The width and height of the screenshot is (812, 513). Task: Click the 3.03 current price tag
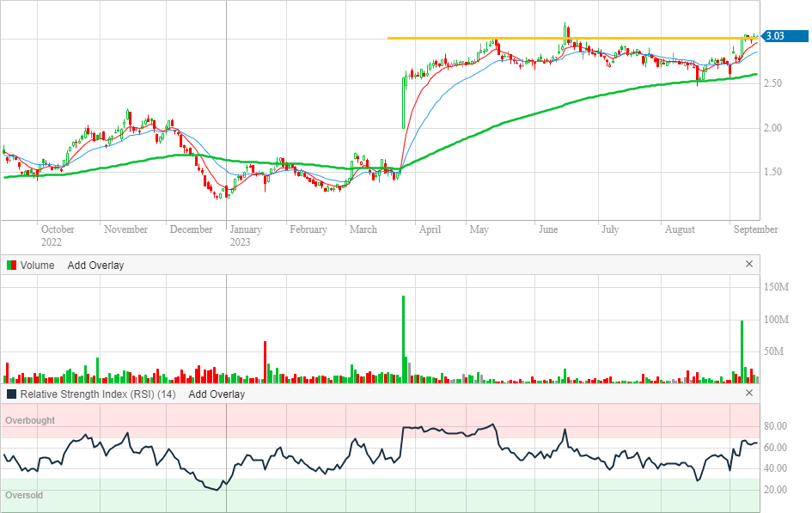tap(775, 36)
